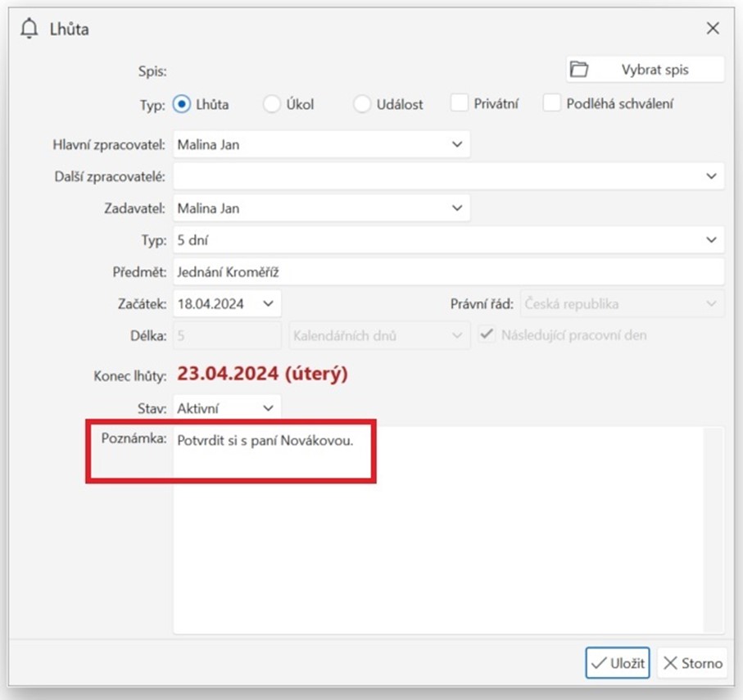Click the Vybrat spis button
This screenshot has height=700, width=743.
[645, 70]
